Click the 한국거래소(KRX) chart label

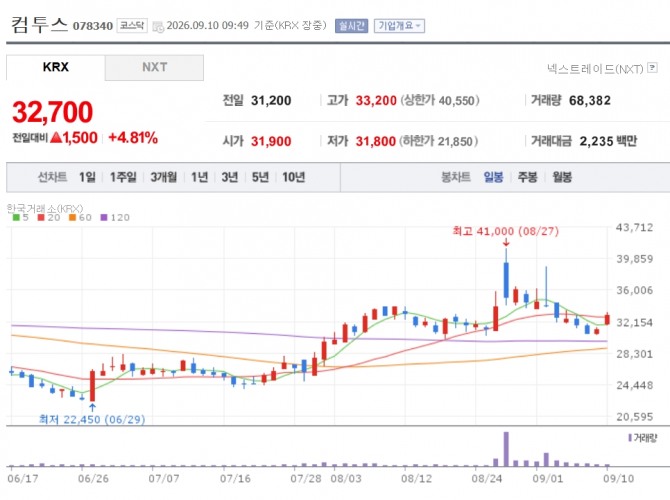point(45,209)
